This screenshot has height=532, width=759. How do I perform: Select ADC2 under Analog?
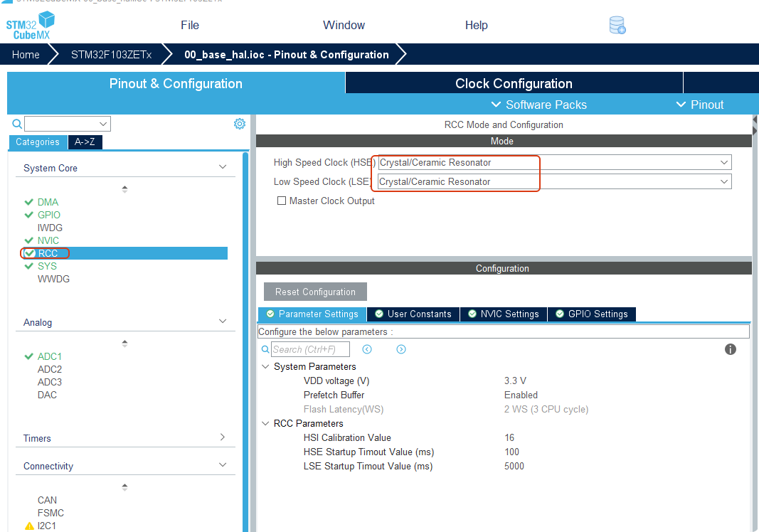[x=49, y=369]
